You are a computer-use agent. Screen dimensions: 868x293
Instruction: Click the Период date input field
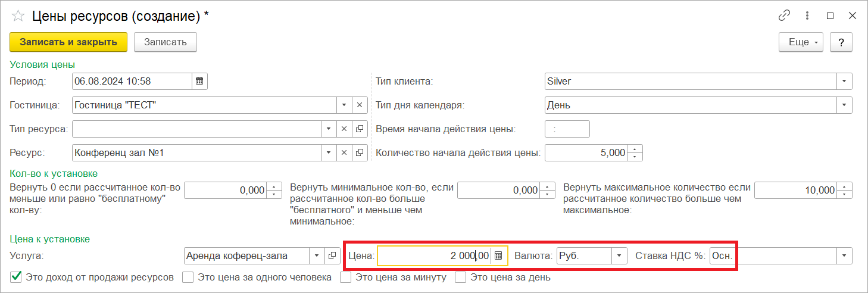click(x=132, y=80)
